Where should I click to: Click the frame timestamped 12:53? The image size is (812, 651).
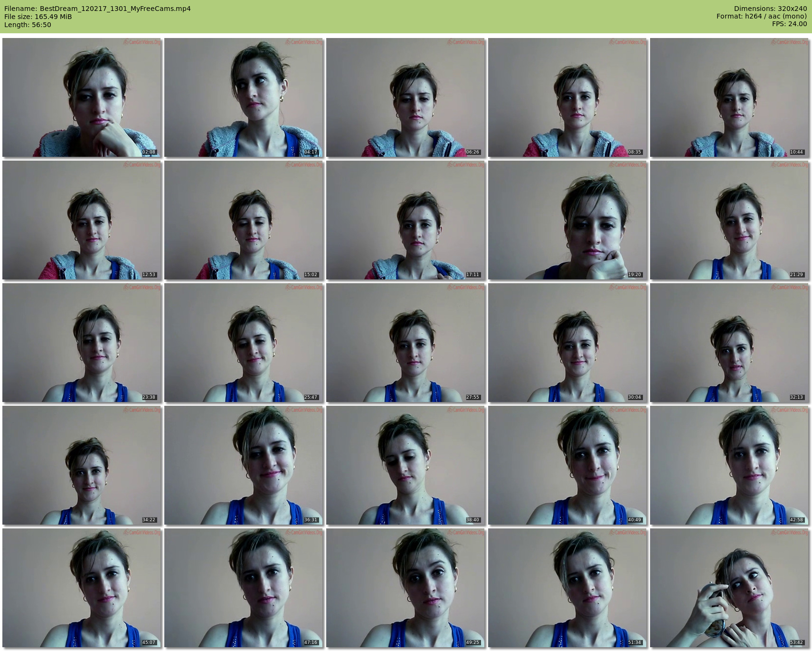tap(82, 220)
